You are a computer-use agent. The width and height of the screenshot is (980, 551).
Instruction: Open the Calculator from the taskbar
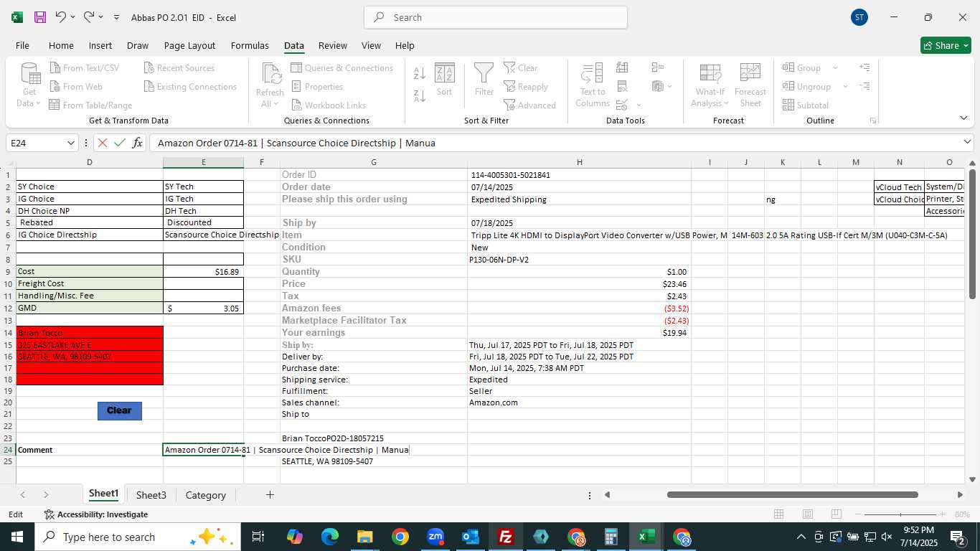pyautogui.click(x=611, y=537)
